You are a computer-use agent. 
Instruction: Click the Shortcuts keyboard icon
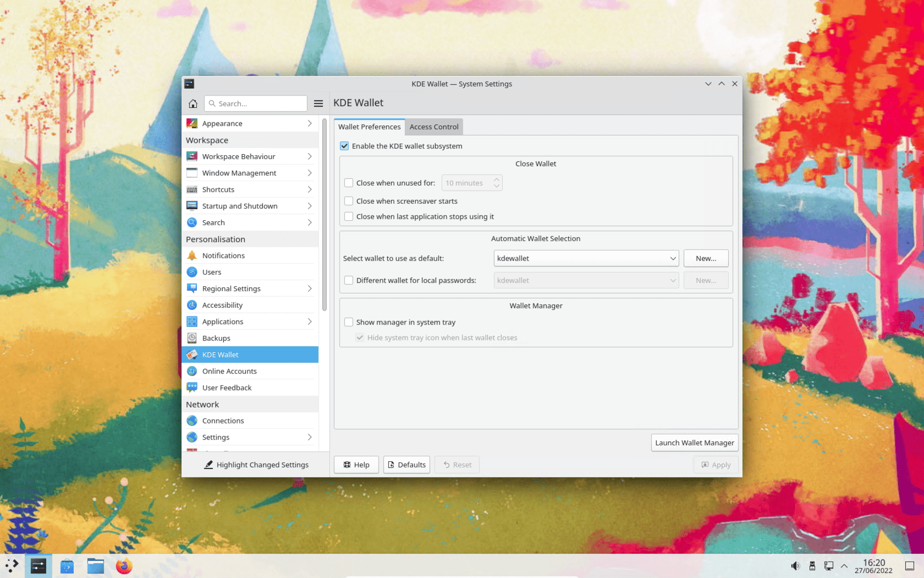click(x=192, y=189)
